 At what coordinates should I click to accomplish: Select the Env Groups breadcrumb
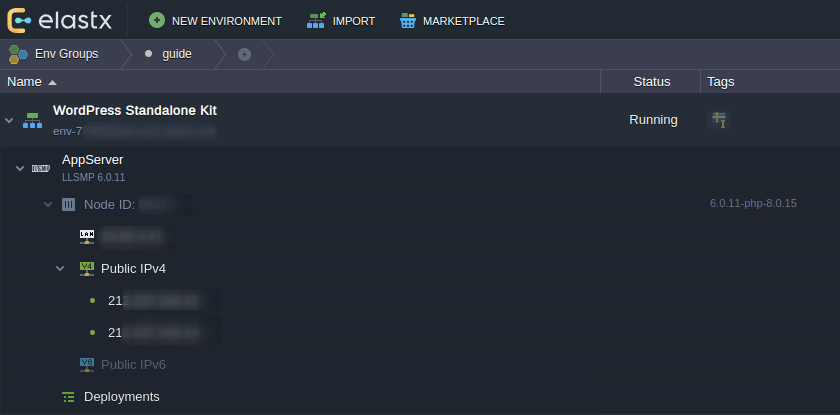click(x=55, y=54)
